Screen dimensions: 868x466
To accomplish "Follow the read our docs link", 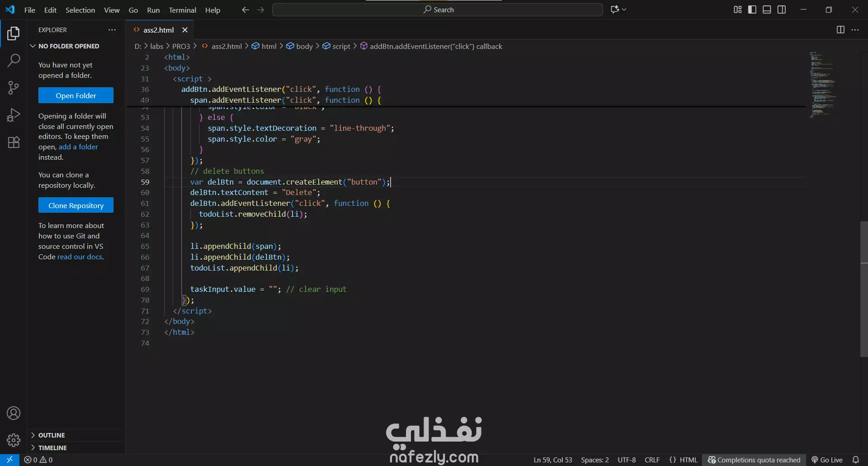I will tap(80, 257).
